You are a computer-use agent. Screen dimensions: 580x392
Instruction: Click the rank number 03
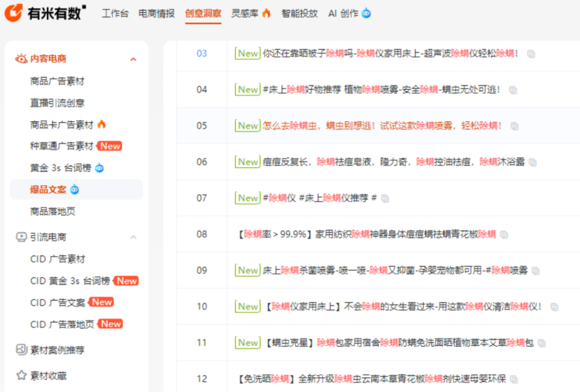[x=201, y=54]
